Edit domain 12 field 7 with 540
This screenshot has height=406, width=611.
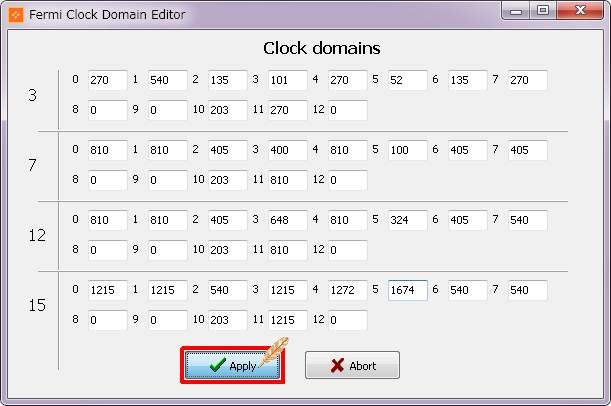pos(528,221)
